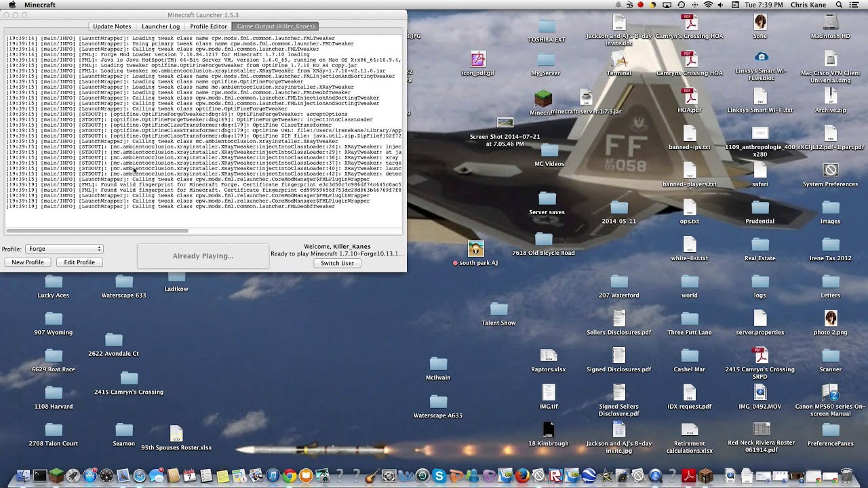Select the world folder on desktop
Screen dimensions: 868x488
point(689,287)
